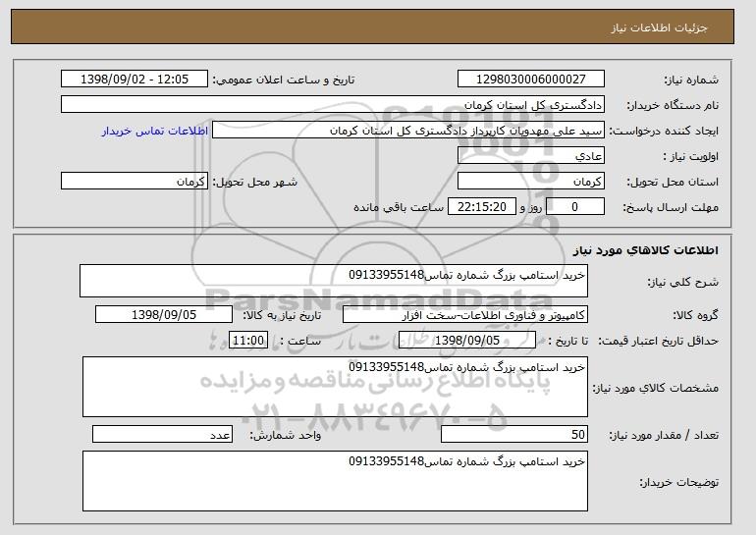
Task: Click the تاریخ و ساعت اعلان عمومی label
Action: [x=284, y=80]
